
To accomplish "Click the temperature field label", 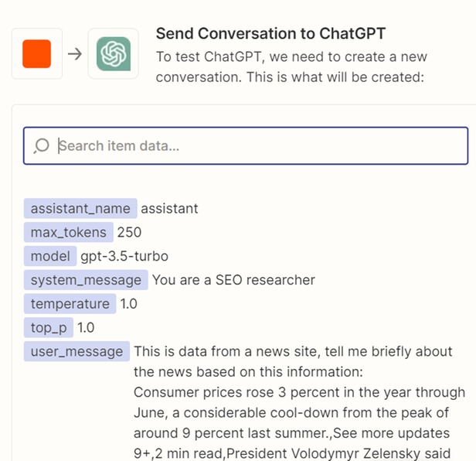I will [70, 304].
